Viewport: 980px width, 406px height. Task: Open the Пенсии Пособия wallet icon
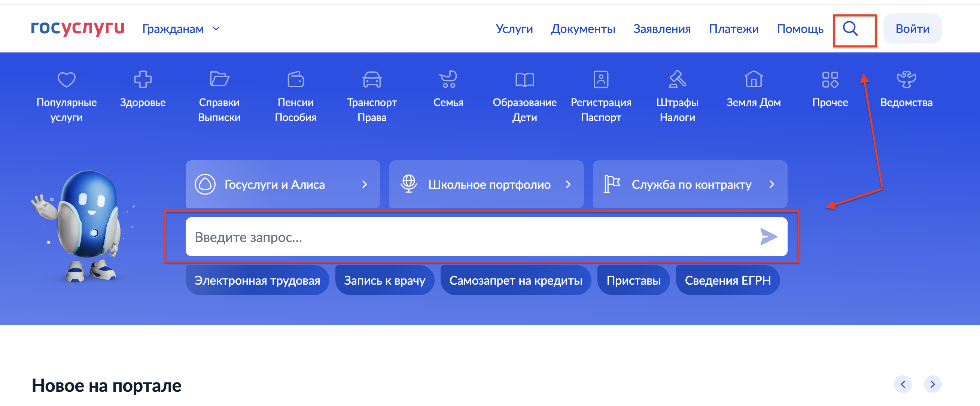click(296, 79)
